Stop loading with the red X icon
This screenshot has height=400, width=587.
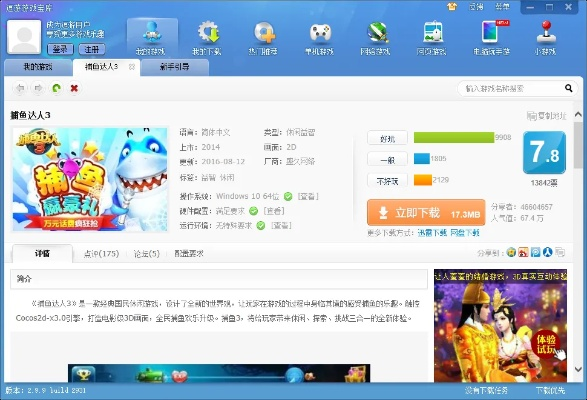tap(74, 88)
